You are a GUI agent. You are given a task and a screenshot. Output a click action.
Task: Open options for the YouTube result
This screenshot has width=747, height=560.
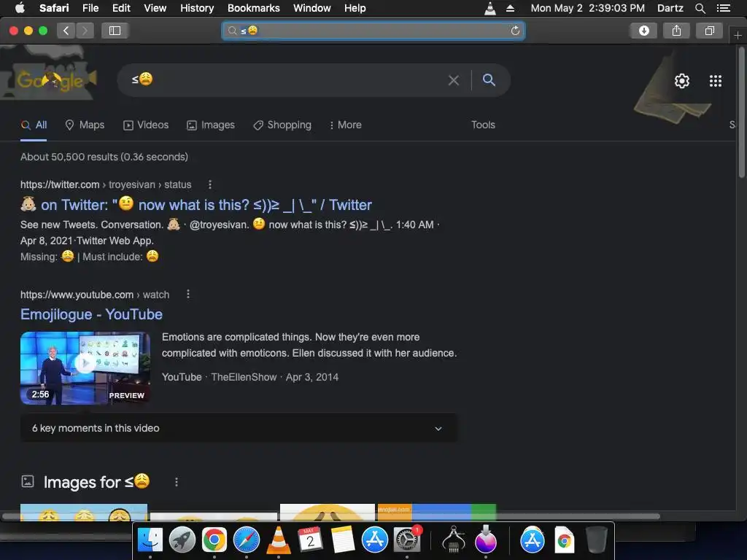click(188, 295)
